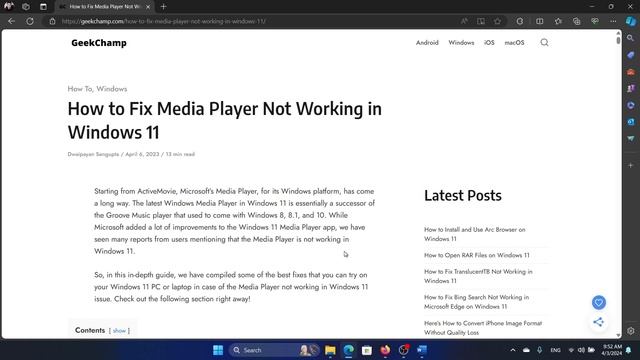The image size is (640, 360).
Task: Open the Favorites list toolbar icon
Action: click(x=558, y=21)
